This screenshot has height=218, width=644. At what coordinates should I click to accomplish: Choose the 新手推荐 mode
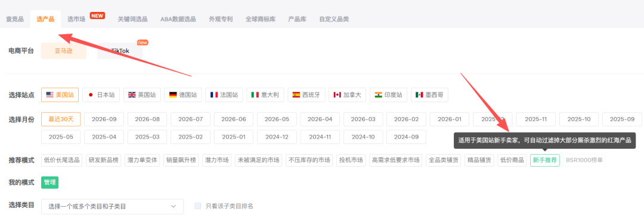[545, 160]
